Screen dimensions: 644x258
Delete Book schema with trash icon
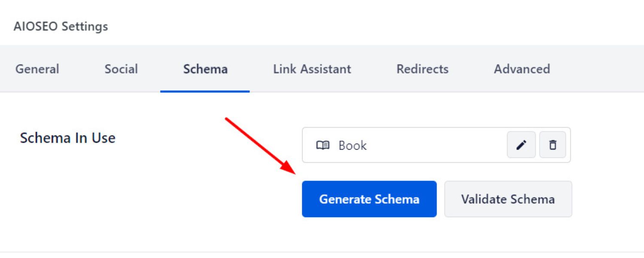553,145
